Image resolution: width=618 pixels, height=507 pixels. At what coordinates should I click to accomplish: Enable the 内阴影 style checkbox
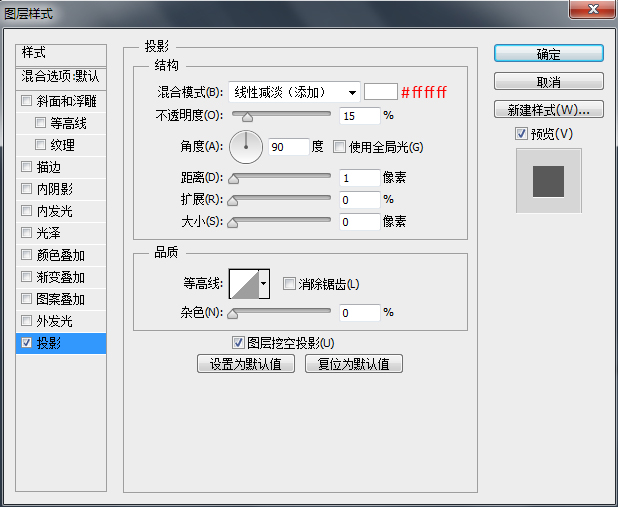26,188
